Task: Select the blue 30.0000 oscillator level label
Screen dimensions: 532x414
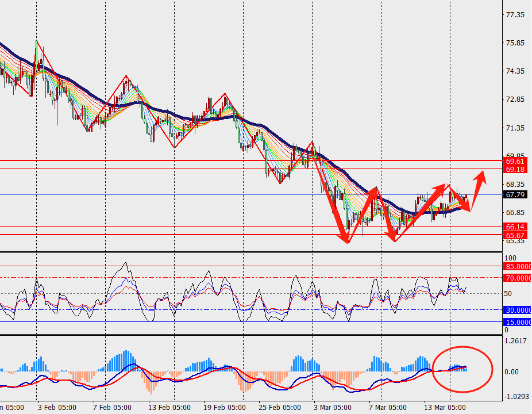Action: pos(517,310)
